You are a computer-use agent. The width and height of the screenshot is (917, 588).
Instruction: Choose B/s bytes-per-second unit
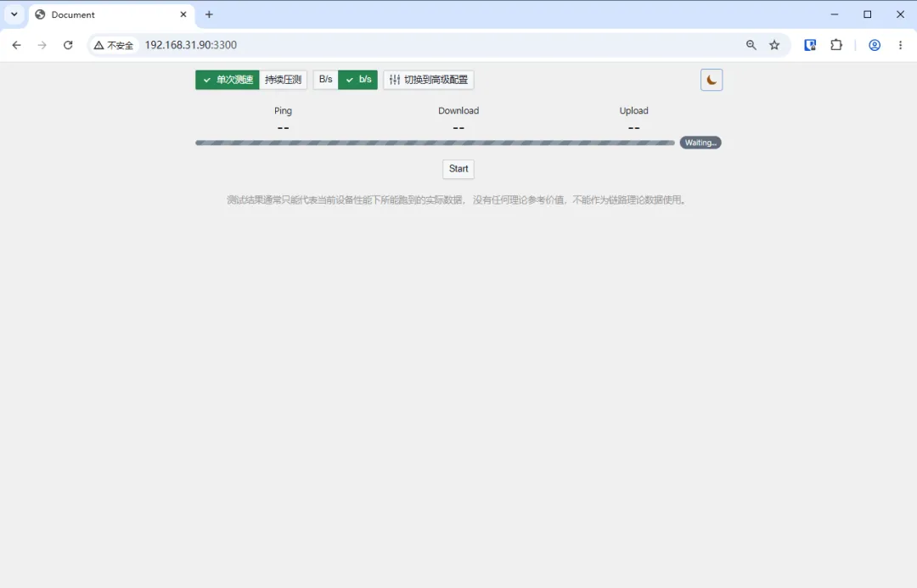[326, 80]
